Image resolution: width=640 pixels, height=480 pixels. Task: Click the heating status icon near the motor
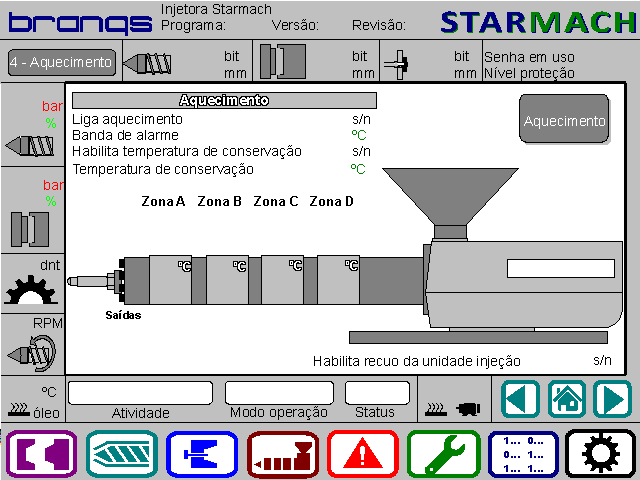pyautogui.click(x=436, y=409)
